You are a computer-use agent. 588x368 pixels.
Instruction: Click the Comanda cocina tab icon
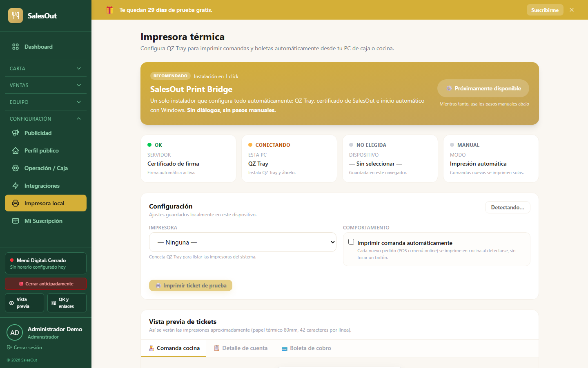(x=151, y=348)
